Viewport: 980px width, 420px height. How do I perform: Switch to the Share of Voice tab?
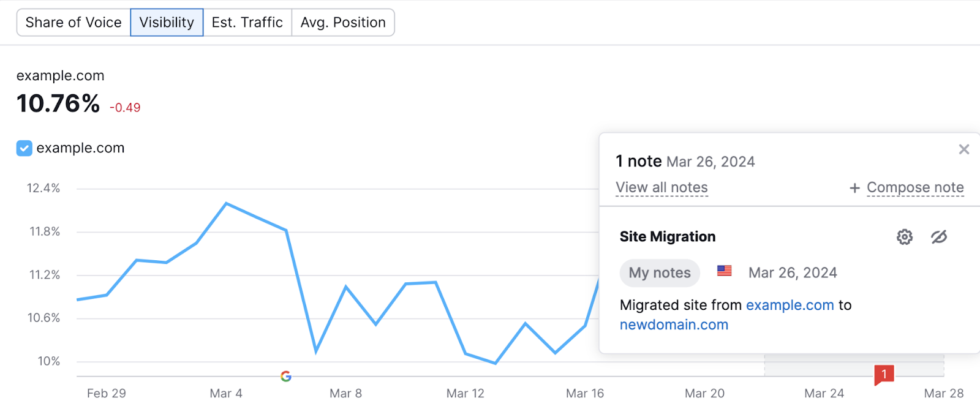point(73,22)
